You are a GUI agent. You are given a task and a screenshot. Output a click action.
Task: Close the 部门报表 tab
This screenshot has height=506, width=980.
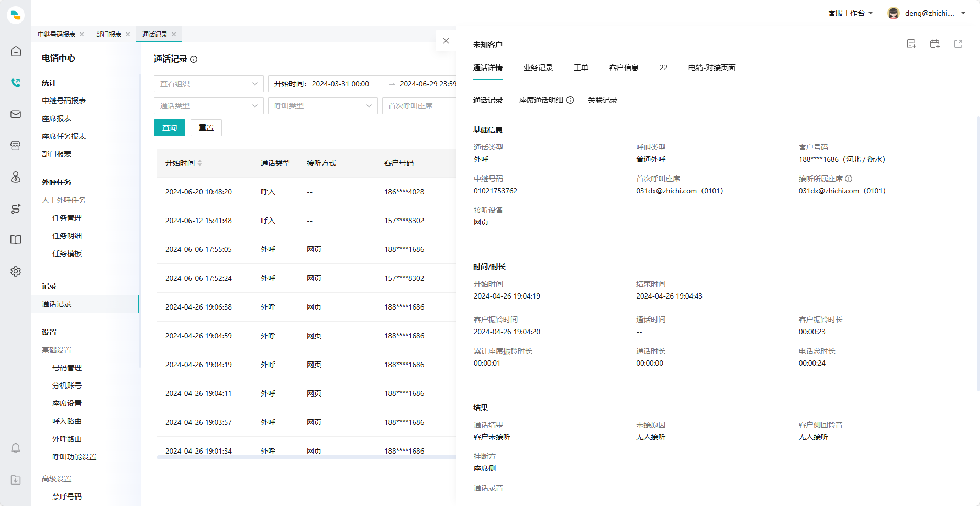[x=128, y=34]
